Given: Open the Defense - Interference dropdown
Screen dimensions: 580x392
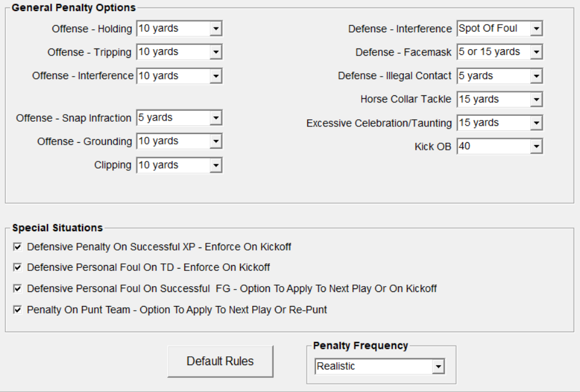Looking at the screenshot, I should point(536,28).
